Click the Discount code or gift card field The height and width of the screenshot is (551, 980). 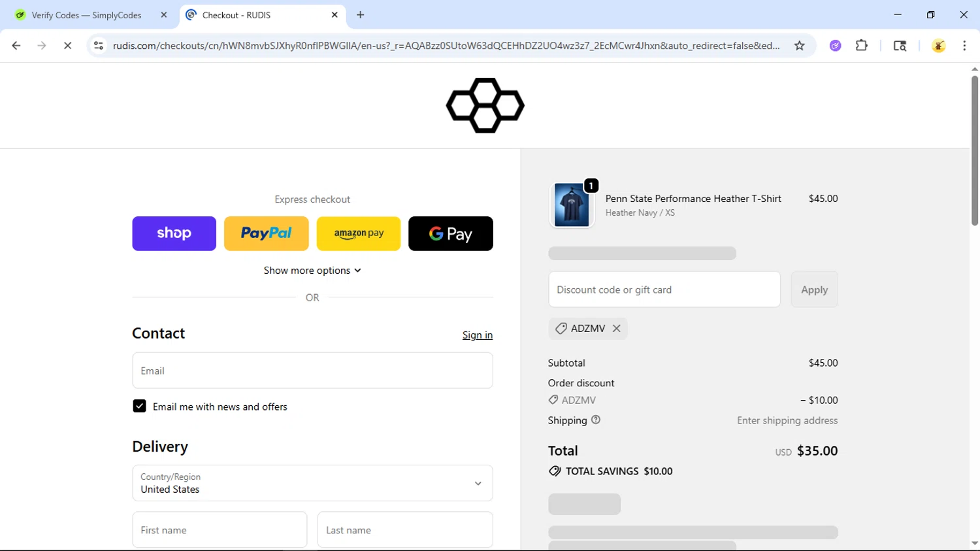664,290
